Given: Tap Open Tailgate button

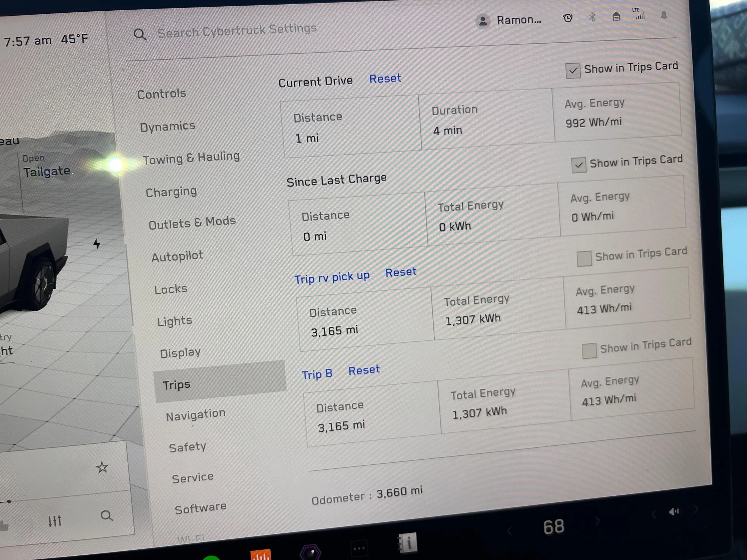Looking at the screenshot, I should (x=46, y=166).
